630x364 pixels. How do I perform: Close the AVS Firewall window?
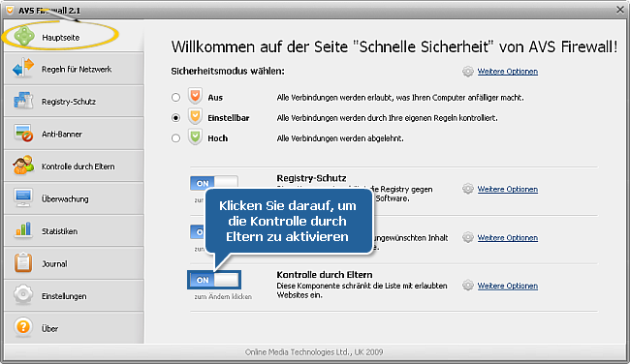(620, 10)
